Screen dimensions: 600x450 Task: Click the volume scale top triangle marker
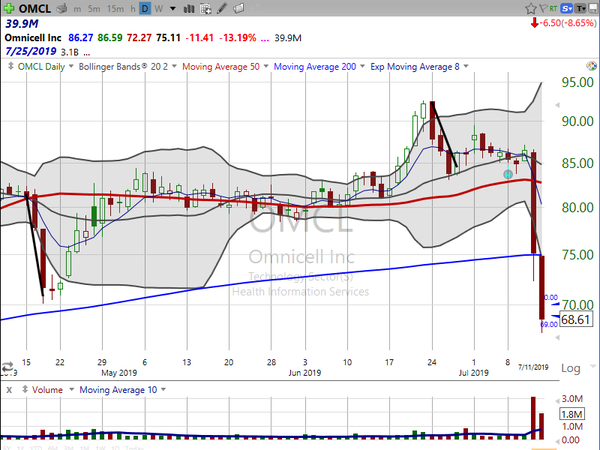coord(558,401)
